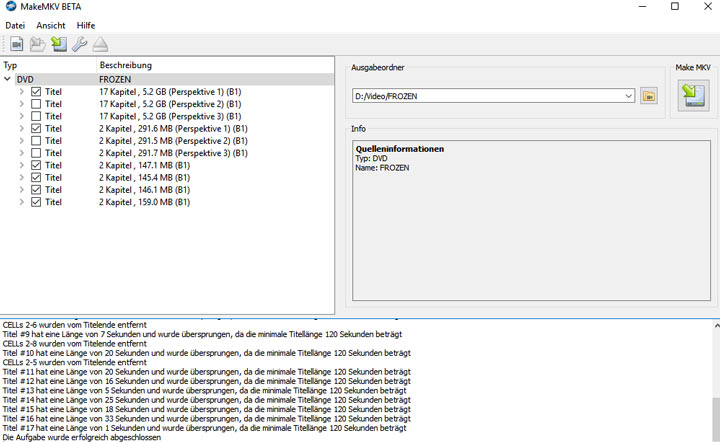Click the save to disk toolbar icon
Image resolution: width=720 pixels, height=442 pixels.
tap(59, 44)
